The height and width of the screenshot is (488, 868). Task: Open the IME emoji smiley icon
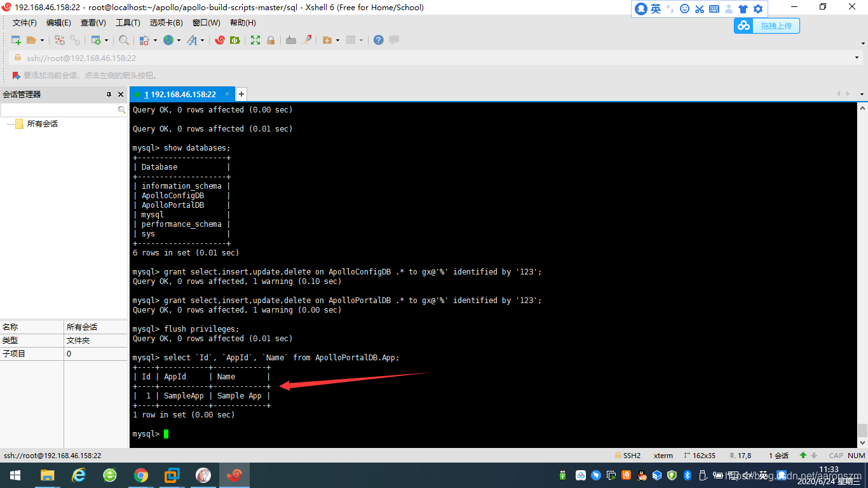click(684, 9)
